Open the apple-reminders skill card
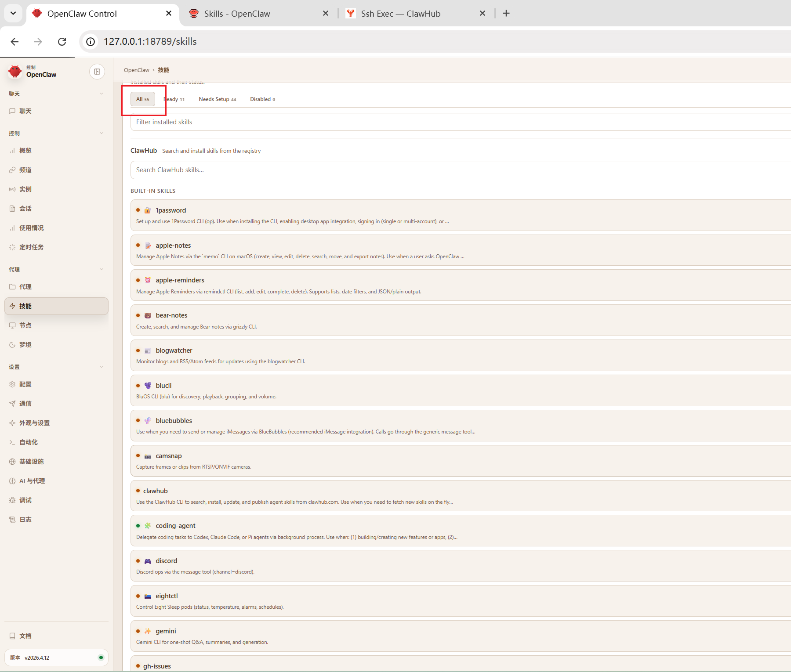 pos(461,285)
